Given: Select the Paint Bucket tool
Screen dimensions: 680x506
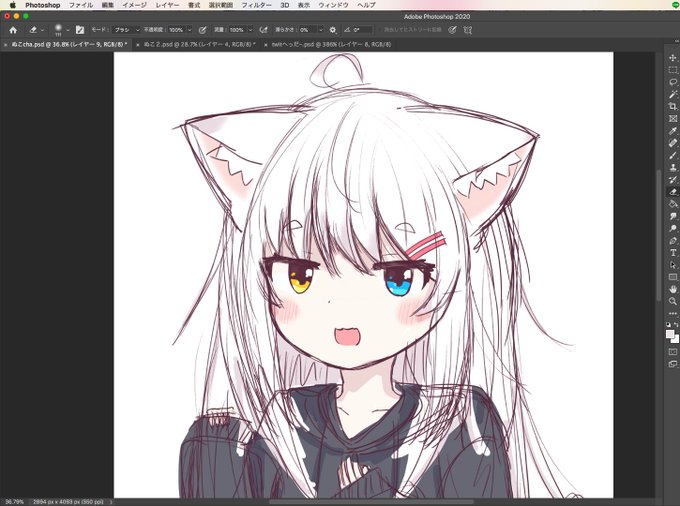Looking at the screenshot, I should (673, 204).
